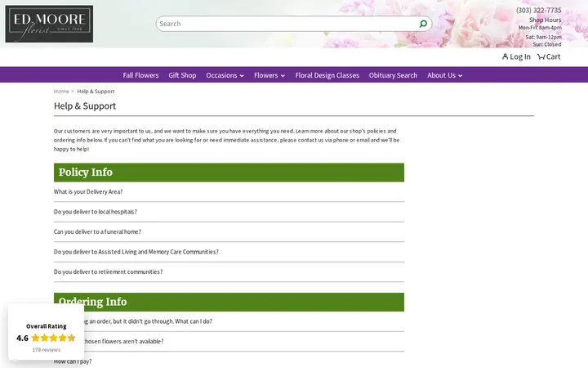Click the Help & Support page heading
The image size is (588, 368).
[85, 105]
